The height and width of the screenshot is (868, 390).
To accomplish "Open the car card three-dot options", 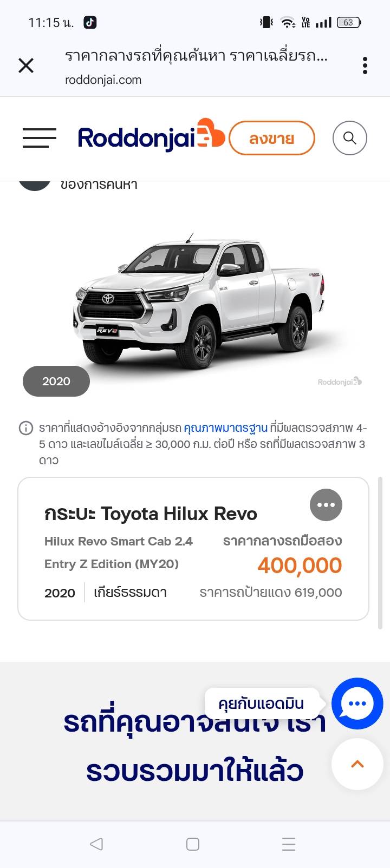I will tap(326, 505).
